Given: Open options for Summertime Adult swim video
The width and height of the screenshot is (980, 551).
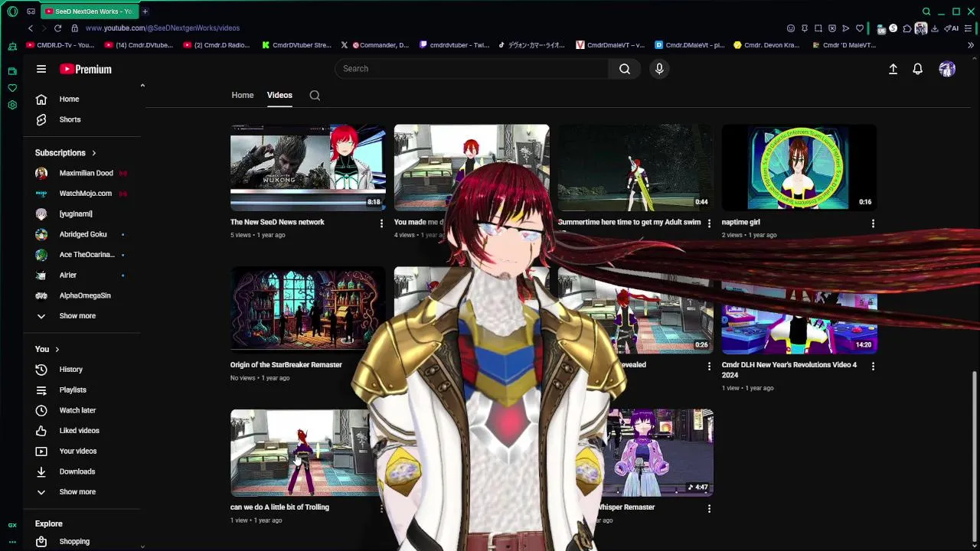Looking at the screenshot, I should coord(709,223).
